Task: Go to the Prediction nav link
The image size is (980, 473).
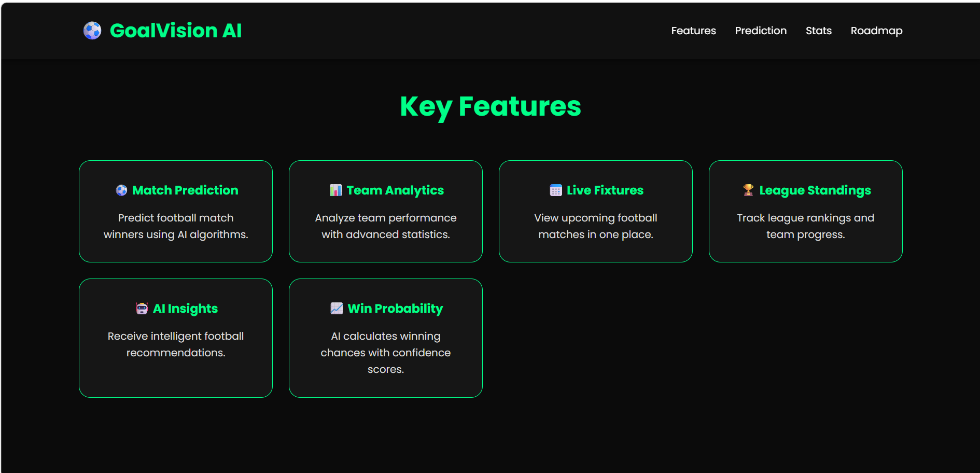Action: 761,31
